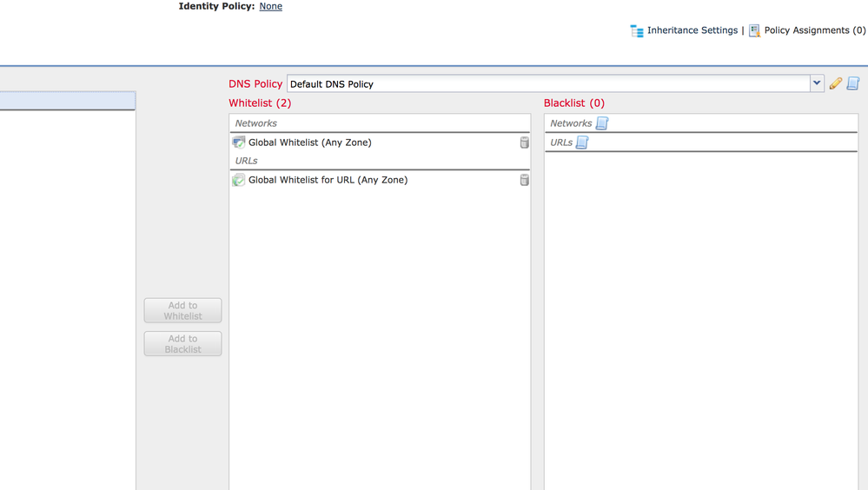Viewport: 868px width, 490px height.
Task: Select Global Whitelist (Any Zone) row
Action: point(380,142)
